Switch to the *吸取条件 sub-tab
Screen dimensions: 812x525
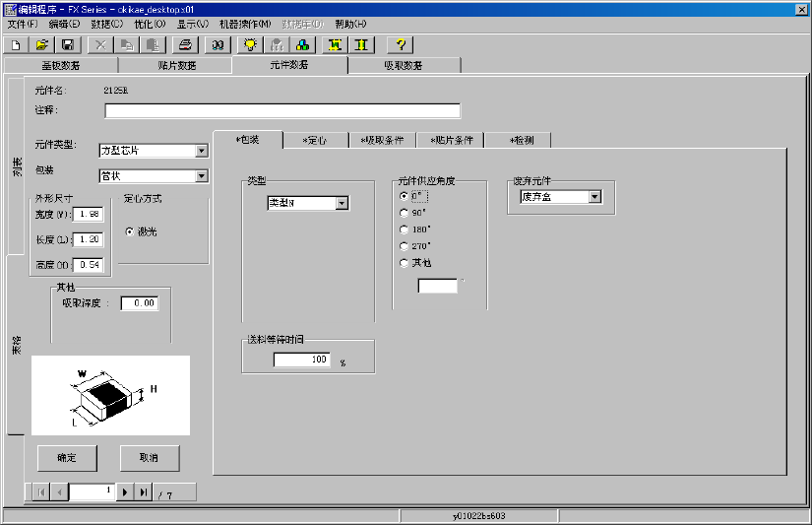382,141
